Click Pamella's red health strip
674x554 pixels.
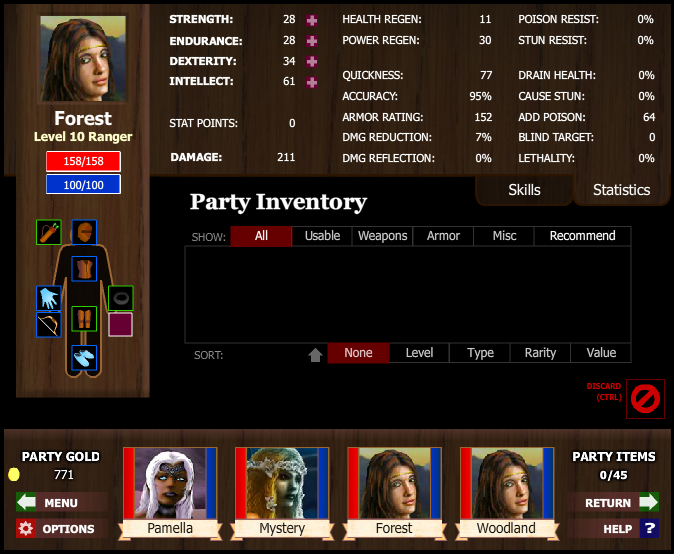coord(129,483)
